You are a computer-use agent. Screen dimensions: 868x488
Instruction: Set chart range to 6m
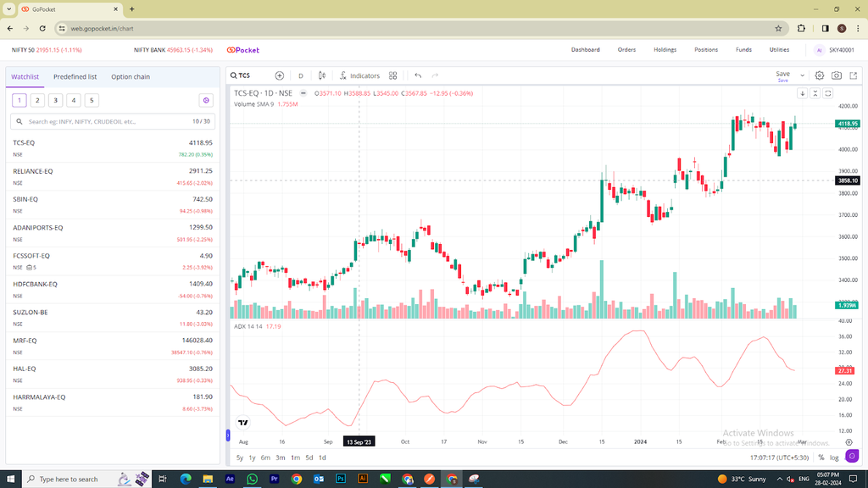[x=265, y=457]
